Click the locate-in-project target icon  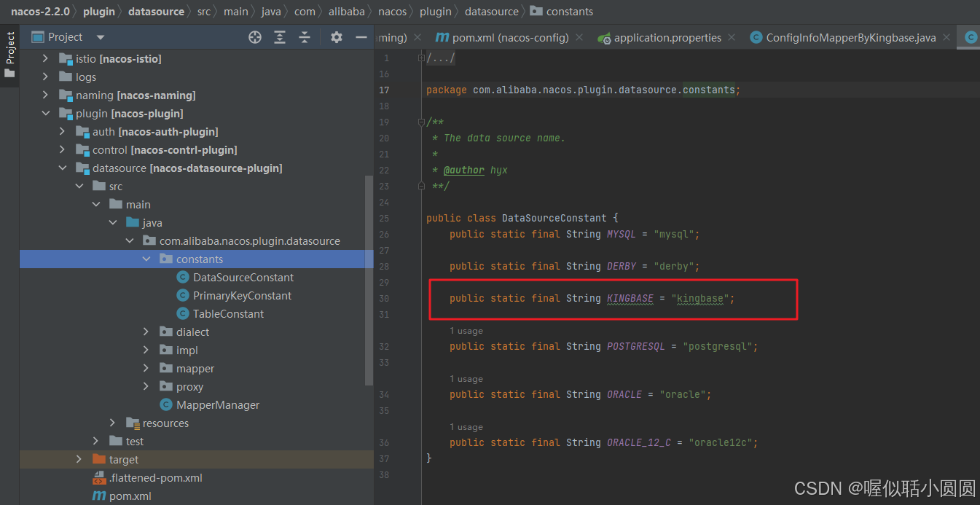click(255, 37)
